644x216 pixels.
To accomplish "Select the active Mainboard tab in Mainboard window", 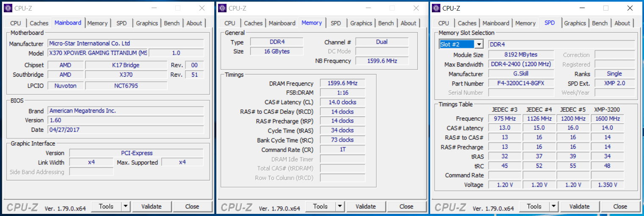I will [68, 22].
